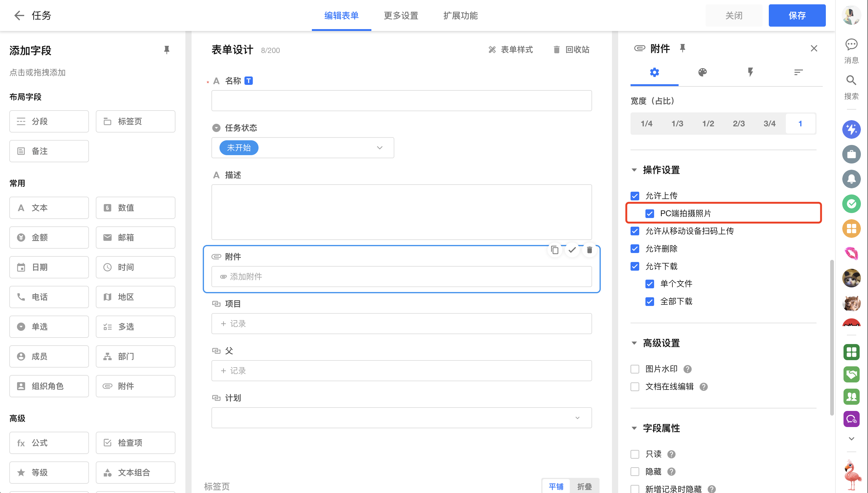
Task: Delete the selected 附件 field via trash icon
Action: (589, 250)
